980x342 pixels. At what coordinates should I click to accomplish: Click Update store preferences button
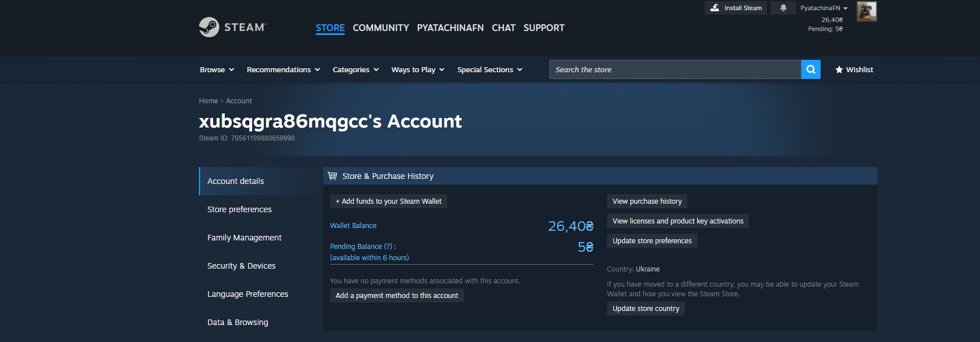[652, 241]
